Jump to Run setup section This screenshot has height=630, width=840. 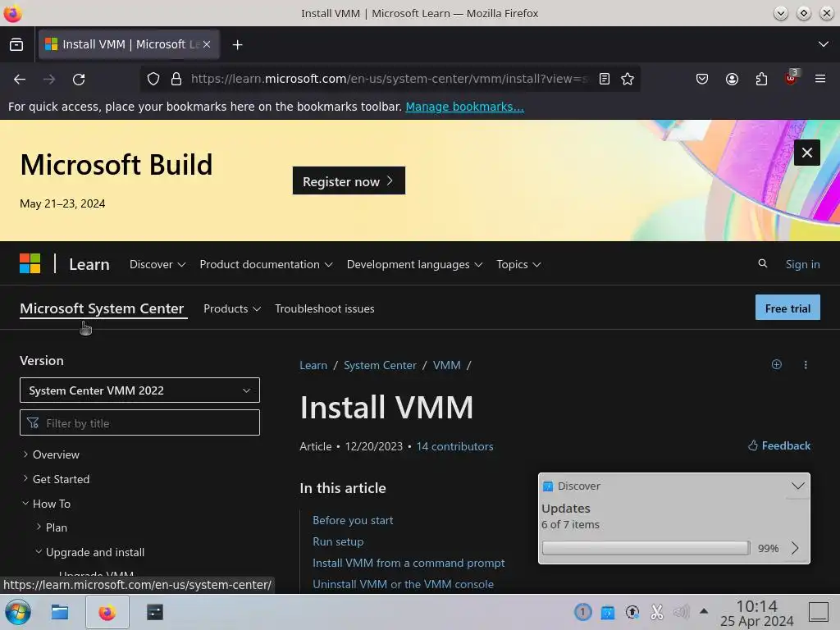338,541
